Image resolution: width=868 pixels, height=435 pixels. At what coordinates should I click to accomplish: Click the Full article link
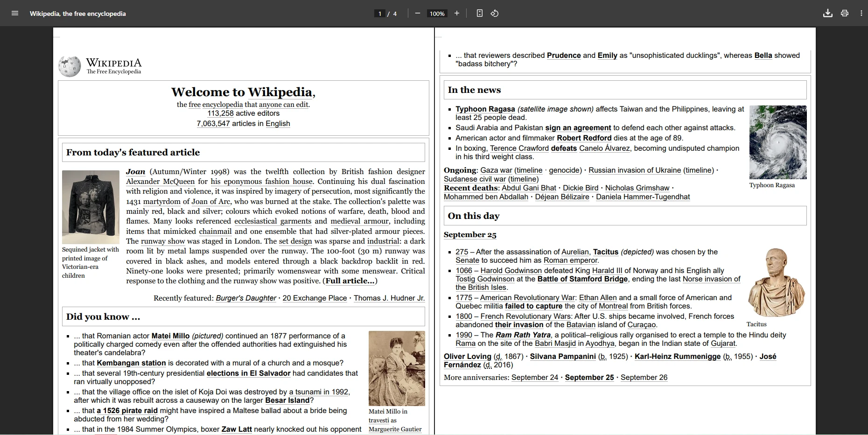(x=350, y=281)
